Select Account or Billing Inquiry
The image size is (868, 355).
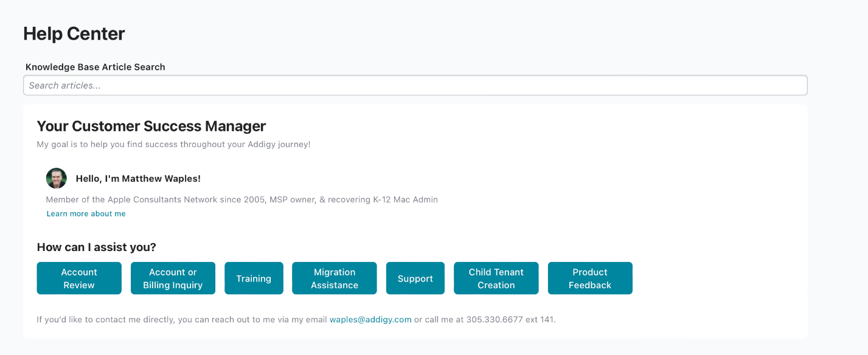coord(173,278)
